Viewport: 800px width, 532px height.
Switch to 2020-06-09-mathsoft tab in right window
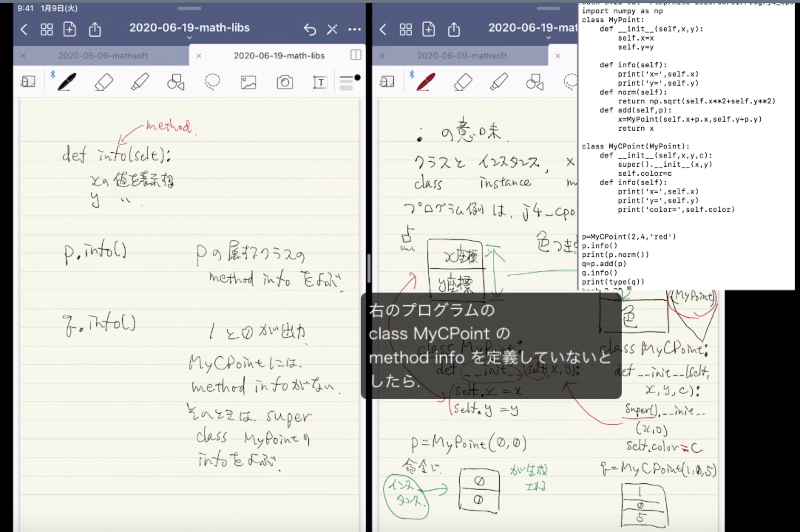coord(462,56)
